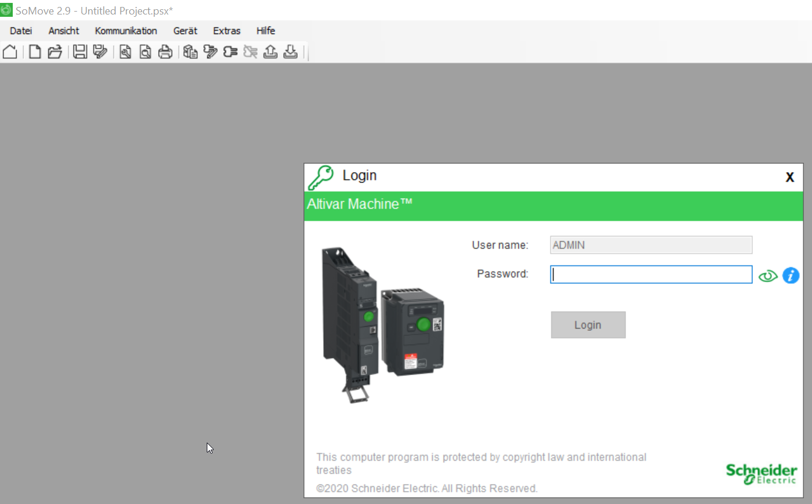812x504 pixels.
Task: Click the Schneider Electric logo
Action: (762, 474)
